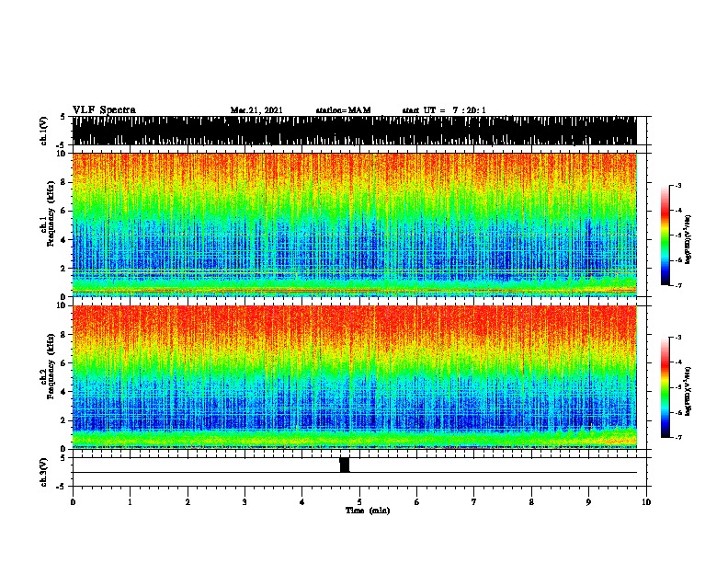Click the ch.2 frequency tick label "4"

coord(64,392)
